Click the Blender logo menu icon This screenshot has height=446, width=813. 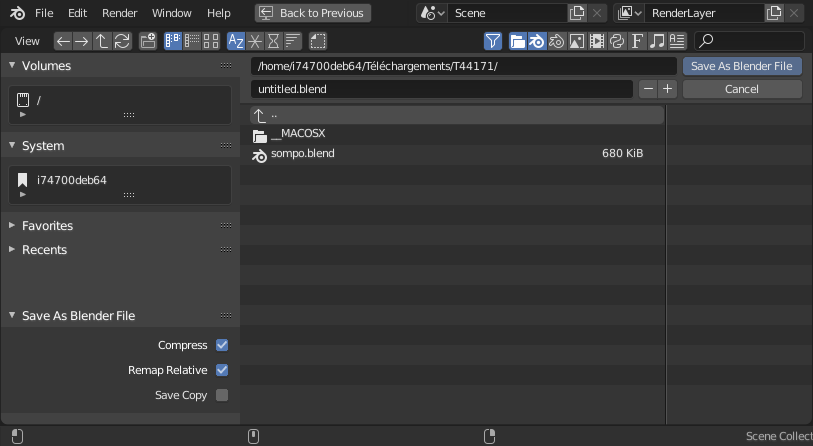[17, 13]
